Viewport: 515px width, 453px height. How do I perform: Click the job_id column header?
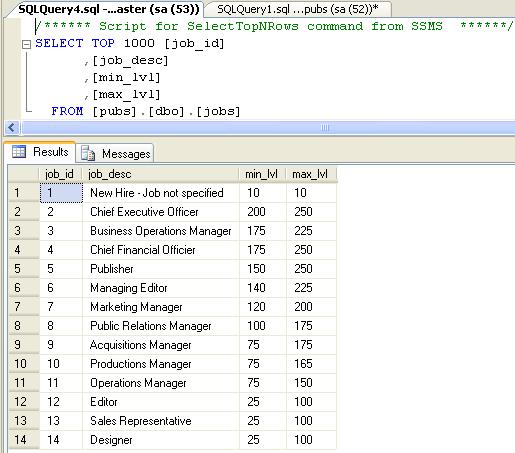tap(61, 174)
